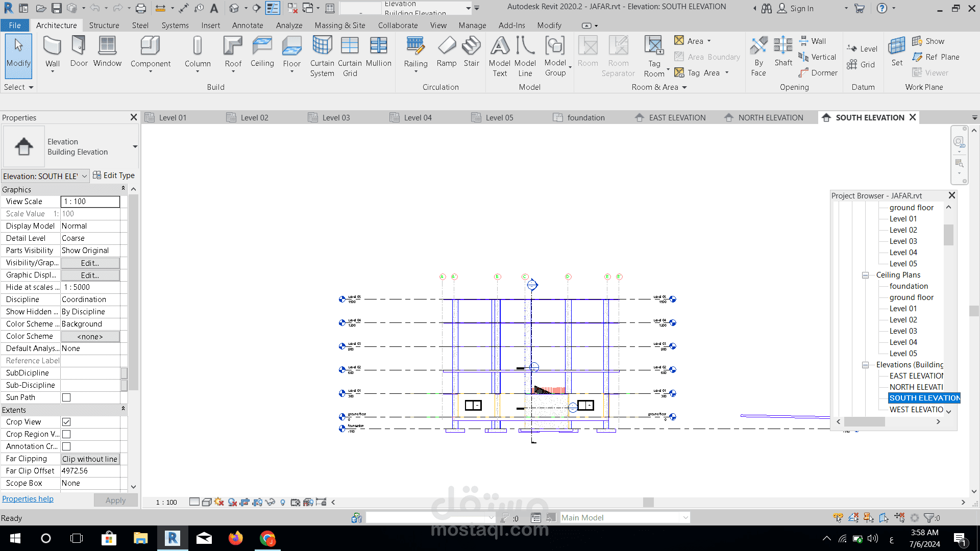Click the Edit Type button
This screenshot has width=980, height=551.
[114, 176]
